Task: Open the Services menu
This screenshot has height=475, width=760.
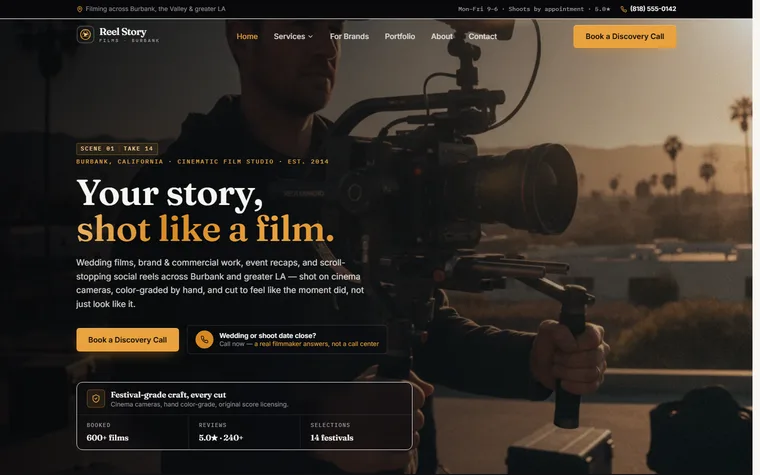Action: tap(293, 36)
